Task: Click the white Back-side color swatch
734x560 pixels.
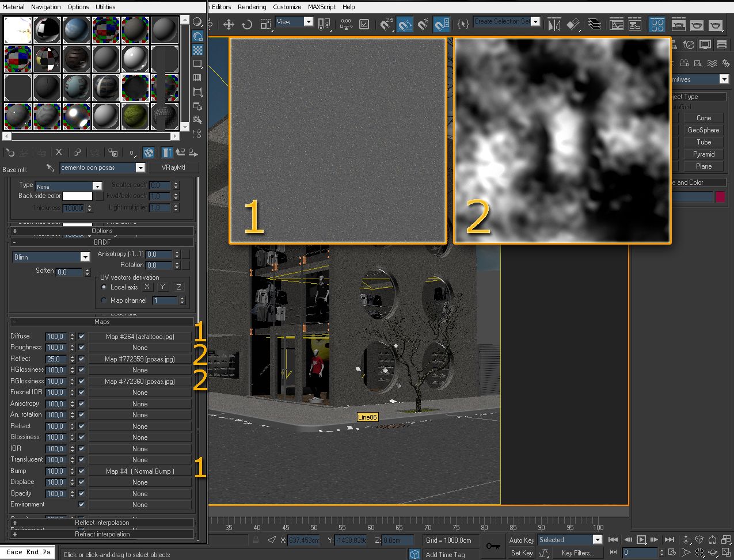Action: [77, 196]
